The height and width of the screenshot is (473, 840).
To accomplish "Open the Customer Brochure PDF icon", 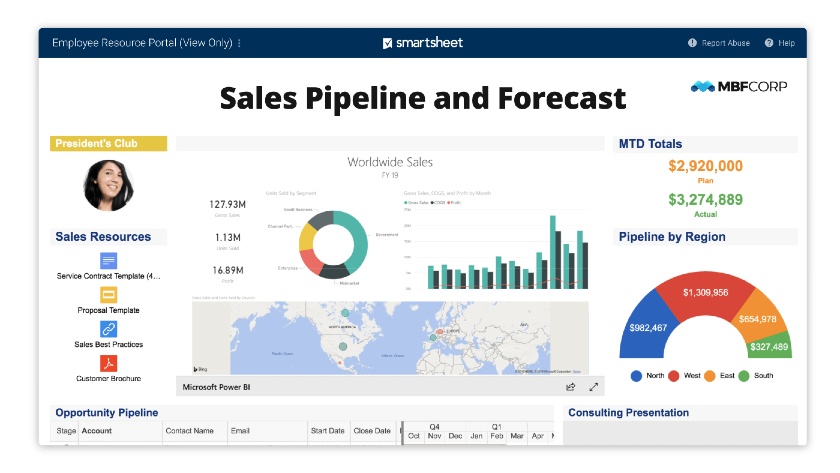I will (x=108, y=363).
